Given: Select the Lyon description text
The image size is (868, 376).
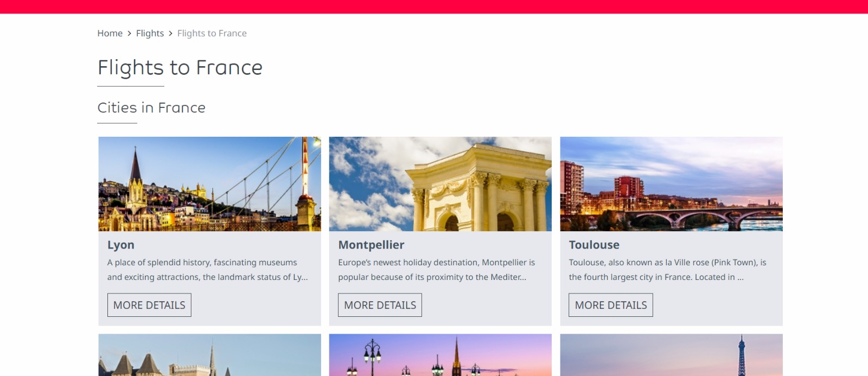Looking at the screenshot, I should [x=207, y=270].
